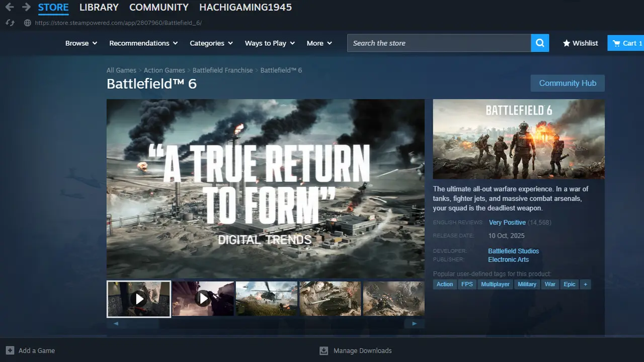Play the first trailer thumbnail
The height and width of the screenshot is (362, 644).
coord(139,299)
